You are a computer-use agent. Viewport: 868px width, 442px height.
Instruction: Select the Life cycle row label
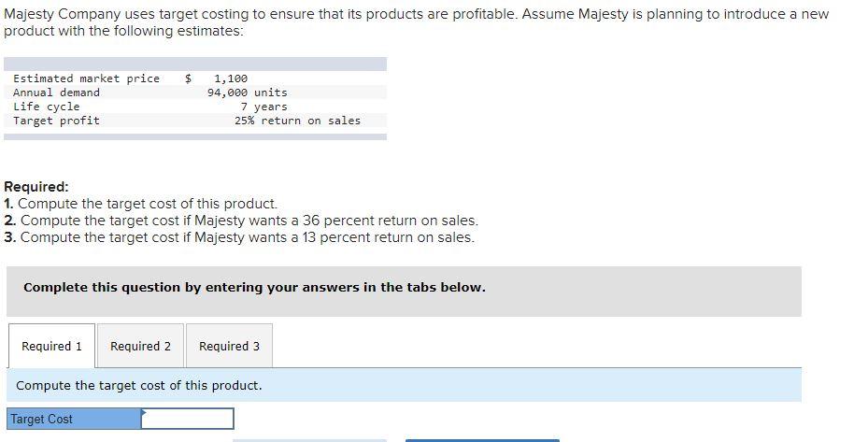[47, 107]
